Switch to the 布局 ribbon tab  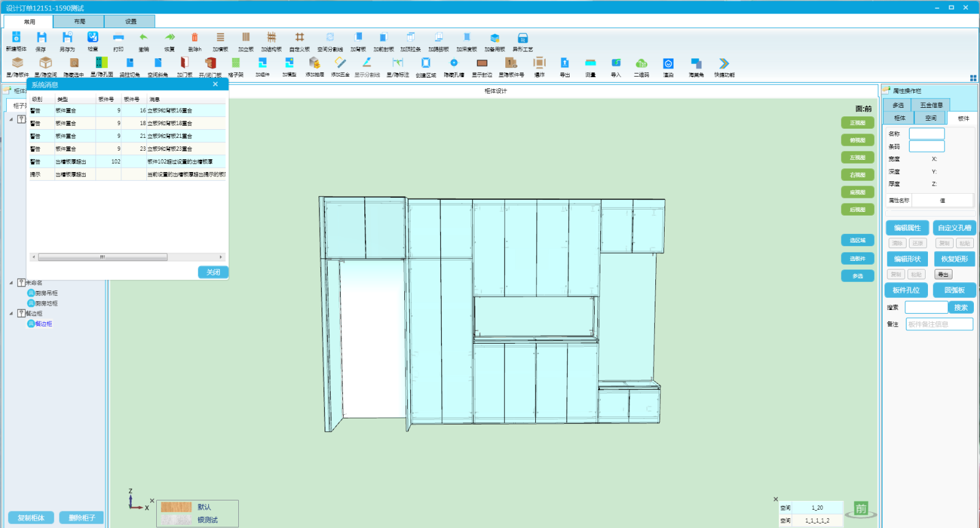point(79,21)
